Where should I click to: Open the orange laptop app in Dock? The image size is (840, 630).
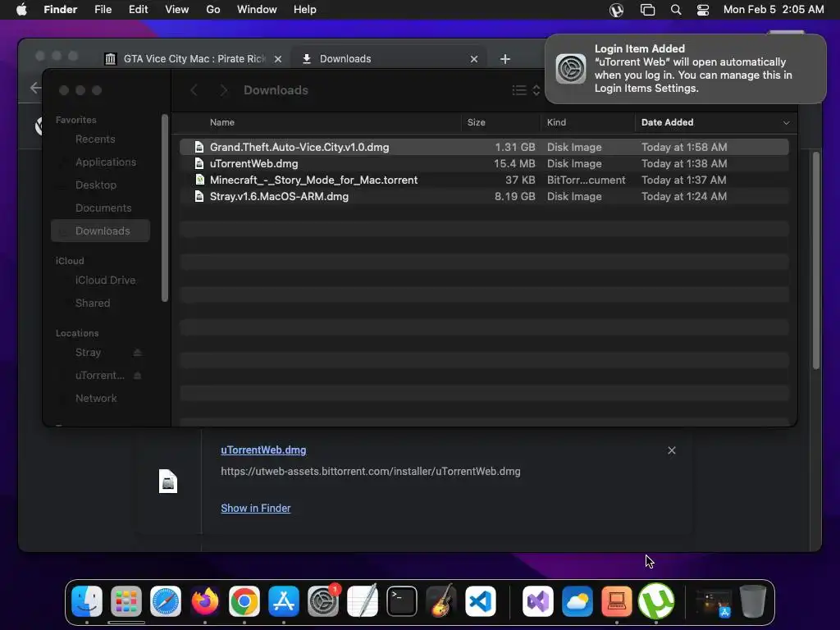(x=617, y=601)
